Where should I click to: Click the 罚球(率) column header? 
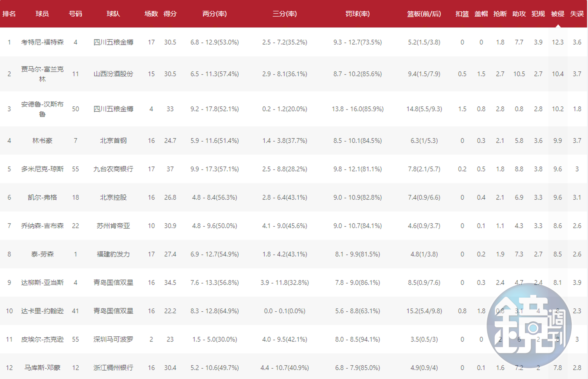coord(358,14)
